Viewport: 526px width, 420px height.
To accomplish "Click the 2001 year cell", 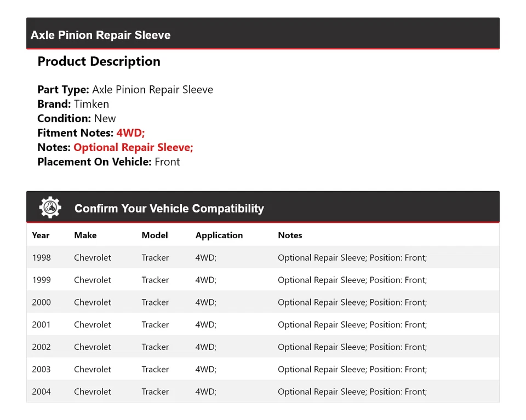I will [x=41, y=325].
